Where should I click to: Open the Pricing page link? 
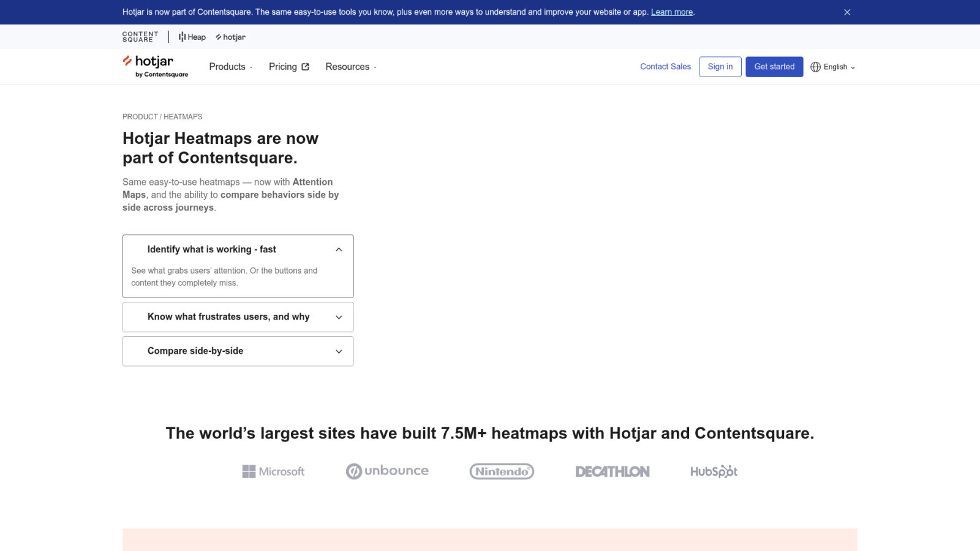click(x=289, y=67)
